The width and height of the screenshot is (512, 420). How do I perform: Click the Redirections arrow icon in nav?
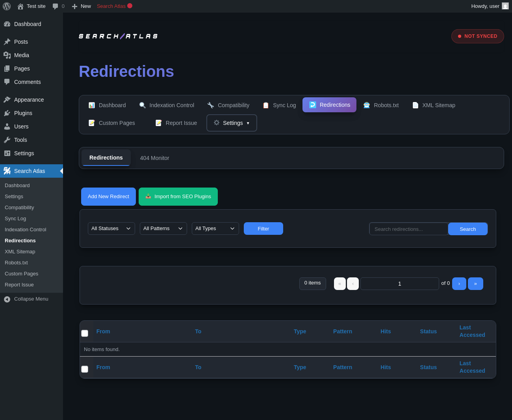click(x=313, y=105)
